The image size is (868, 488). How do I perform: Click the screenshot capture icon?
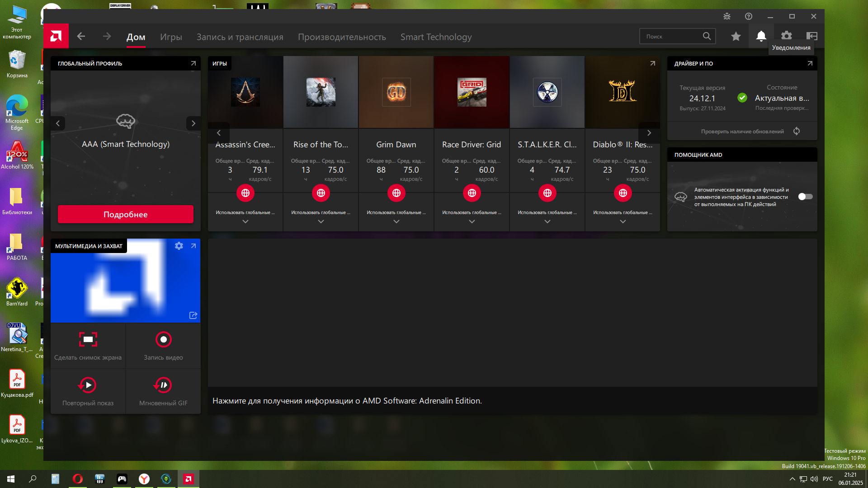point(88,339)
